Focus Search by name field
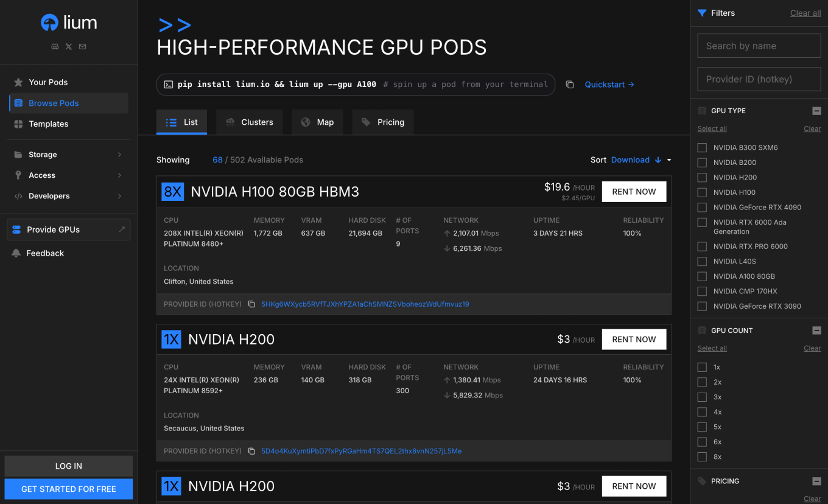The image size is (828, 504). click(x=759, y=46)
